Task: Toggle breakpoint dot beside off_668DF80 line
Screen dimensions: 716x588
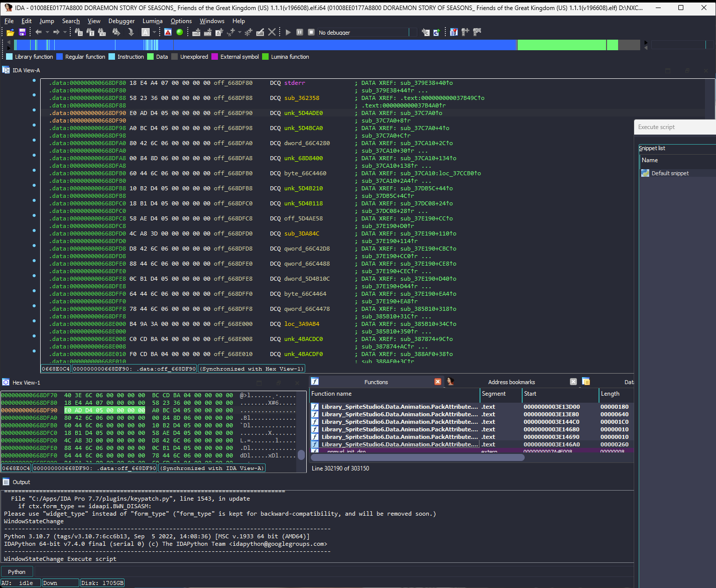Action: pyautogui.click(x=34, y=80)
